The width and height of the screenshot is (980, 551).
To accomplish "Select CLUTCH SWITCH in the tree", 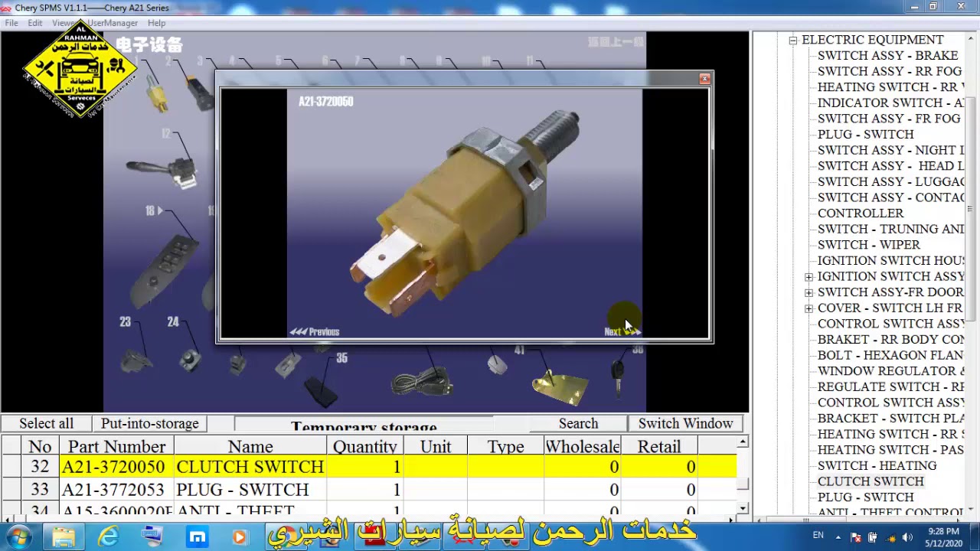I will [871, 481].
